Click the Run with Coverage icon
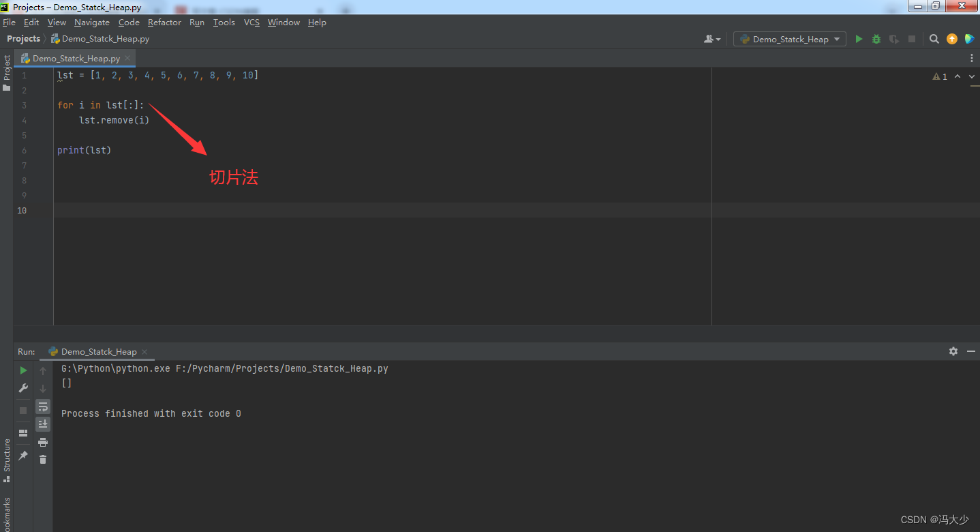 point(894,40)
